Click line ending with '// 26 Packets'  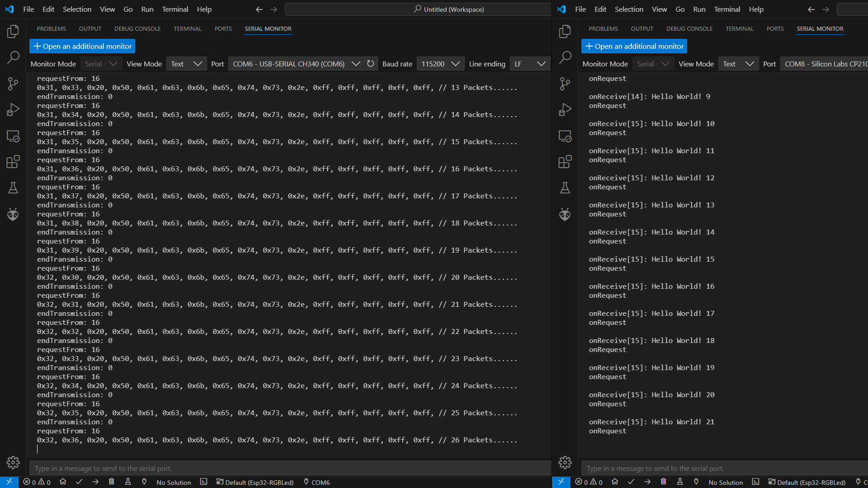pos(277,440)
